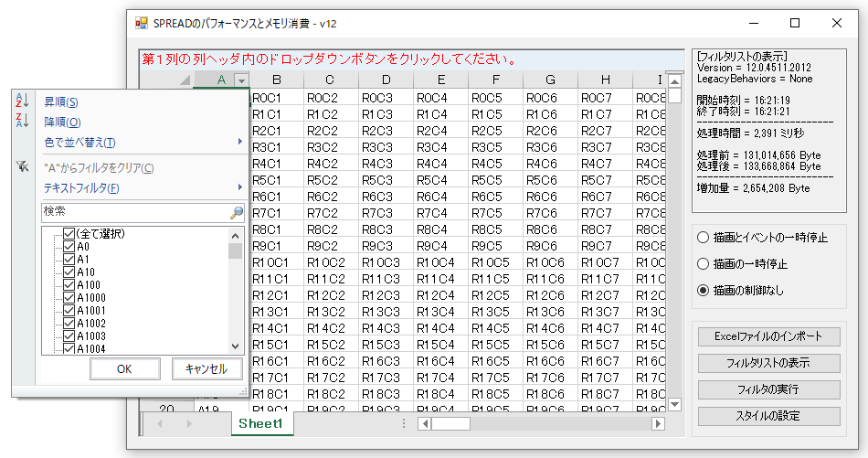Click the tab strip split handle dots
868x458 pixels.
[x=404, y=423]
